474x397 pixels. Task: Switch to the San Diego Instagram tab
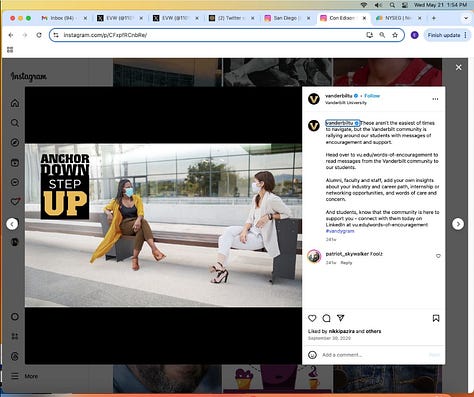[286, 18]
